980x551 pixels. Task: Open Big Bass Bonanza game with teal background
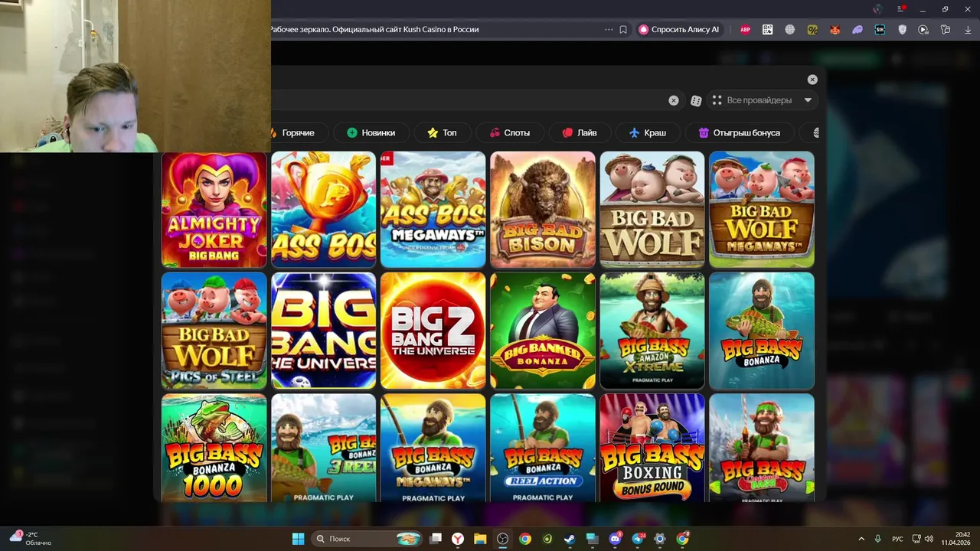pos(762,331)
